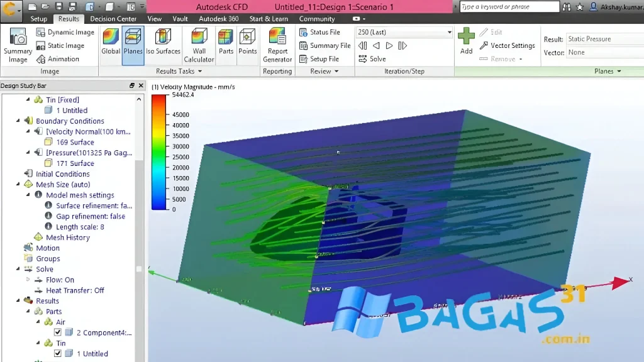Open the Summary File
Image resolution: width=644 pixels, height=362 pixels.
click(x=325, y=45)
